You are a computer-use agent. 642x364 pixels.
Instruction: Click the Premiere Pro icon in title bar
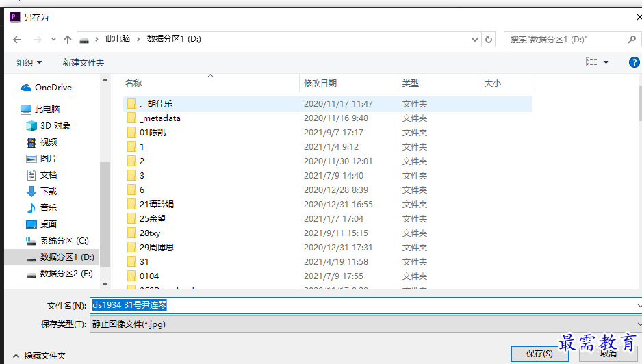point(15,17)
